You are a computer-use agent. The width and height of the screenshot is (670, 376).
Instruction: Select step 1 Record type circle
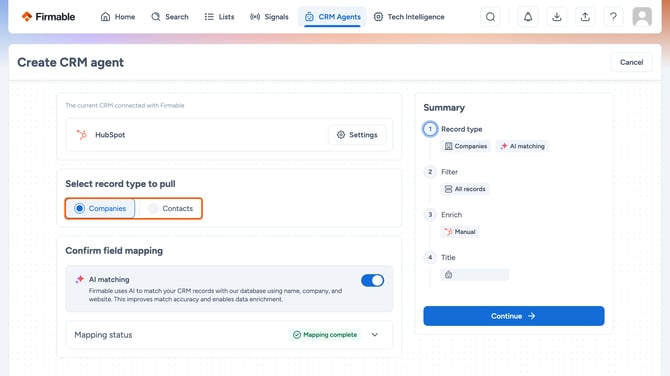[430, 129]
